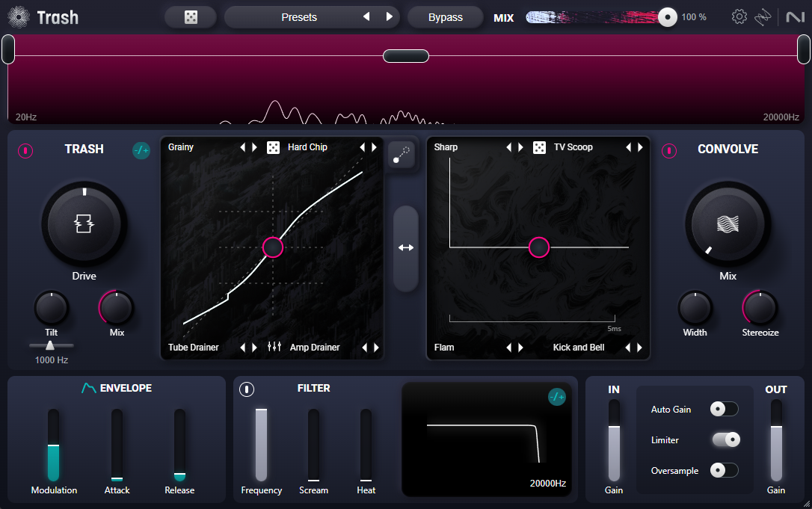Click the Convolve module randomize dice icon
Viewport: 812px width, 509px height.
[x=538, y=147]
